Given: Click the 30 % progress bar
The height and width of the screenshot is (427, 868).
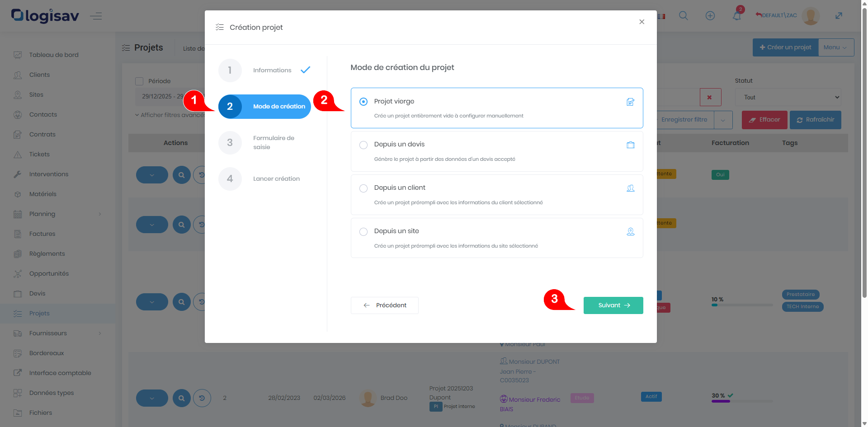Looking at the screenshot, I should pos(741,401).
